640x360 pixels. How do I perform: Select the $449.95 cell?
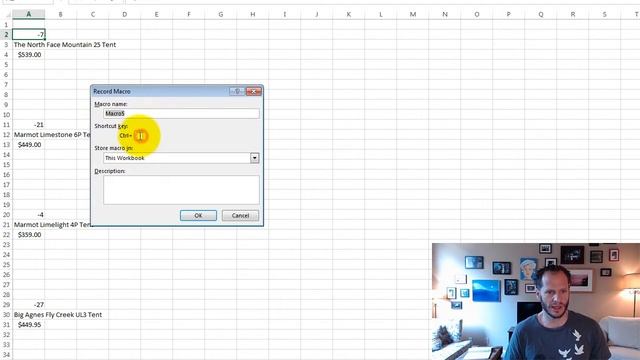tap(29, 324)
